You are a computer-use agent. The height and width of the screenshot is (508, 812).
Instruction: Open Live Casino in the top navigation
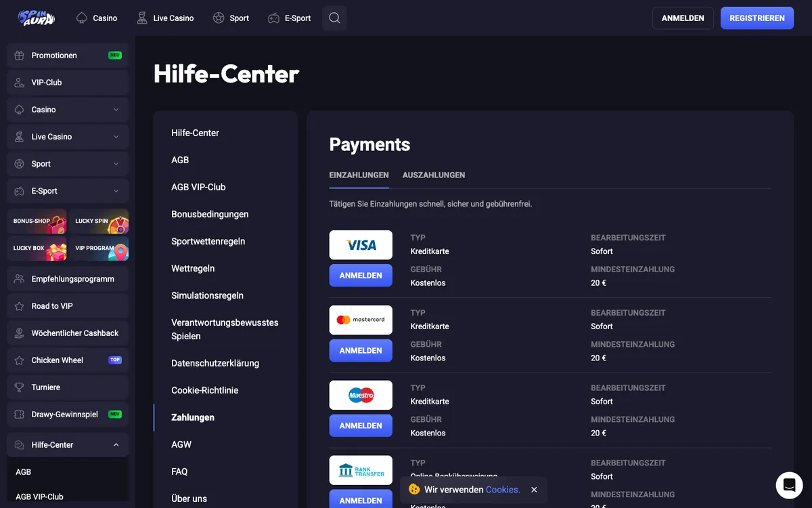coord(165,18)
